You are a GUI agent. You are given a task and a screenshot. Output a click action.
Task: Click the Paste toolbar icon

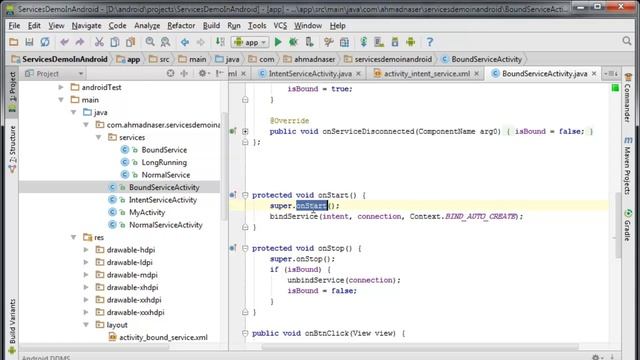tap(131, 42)
